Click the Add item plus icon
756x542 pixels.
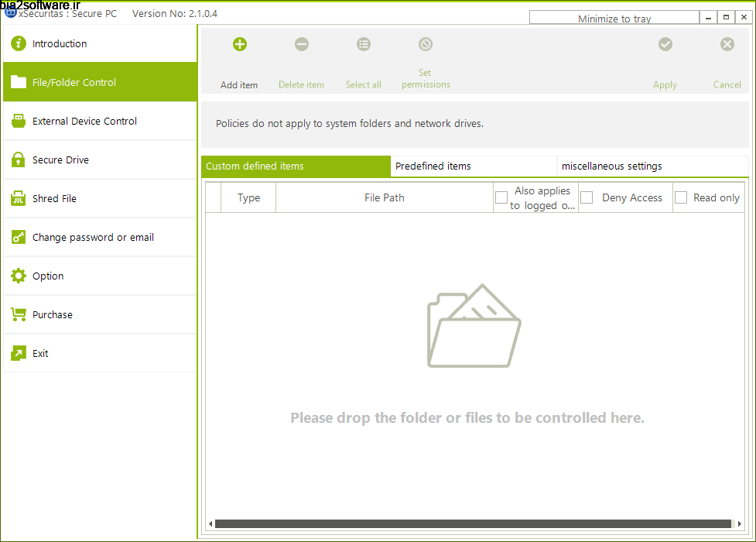tap(239, 44)
